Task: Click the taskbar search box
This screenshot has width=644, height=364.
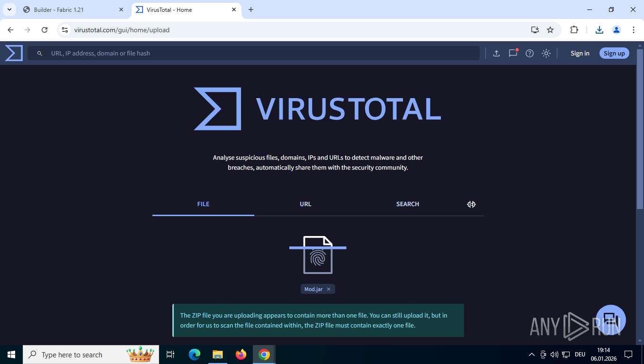Action: (x=91, y=355)
